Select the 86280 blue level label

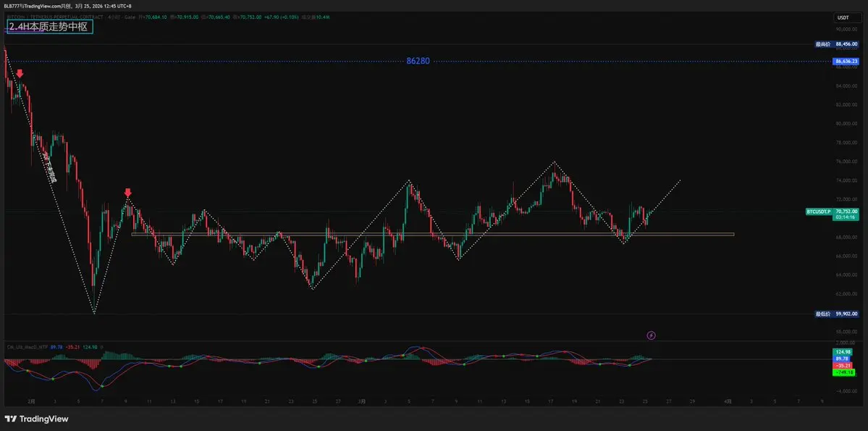pyautogui.click(x=418, y=61)
